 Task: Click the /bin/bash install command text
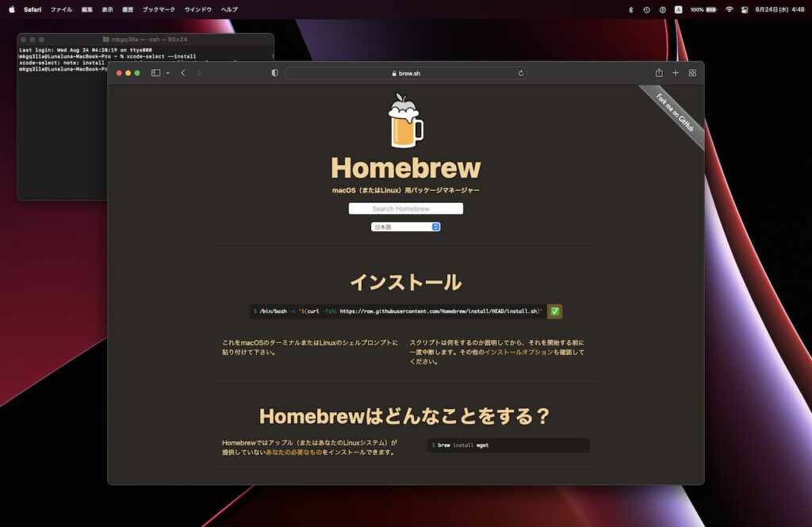tap(398, 311)
